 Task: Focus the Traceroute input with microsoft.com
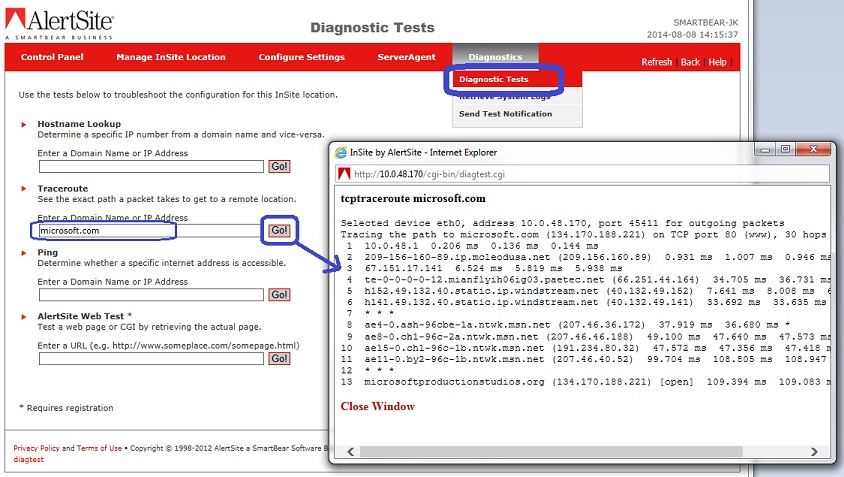[x=151, y=230]
